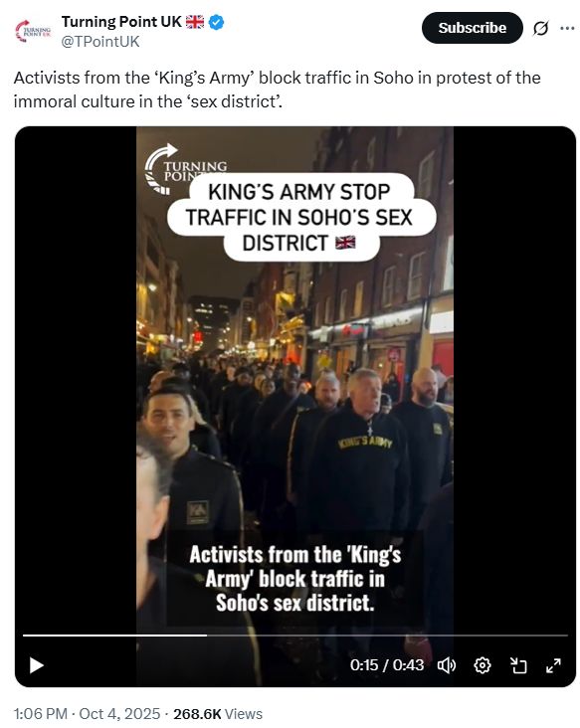Click the tweet text about King's Army

click(278, 90)
